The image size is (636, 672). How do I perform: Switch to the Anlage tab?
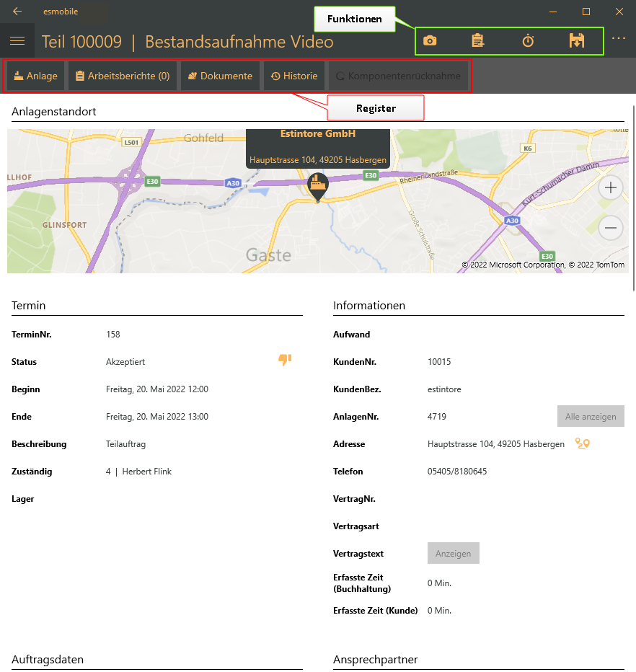coord(36,76)
